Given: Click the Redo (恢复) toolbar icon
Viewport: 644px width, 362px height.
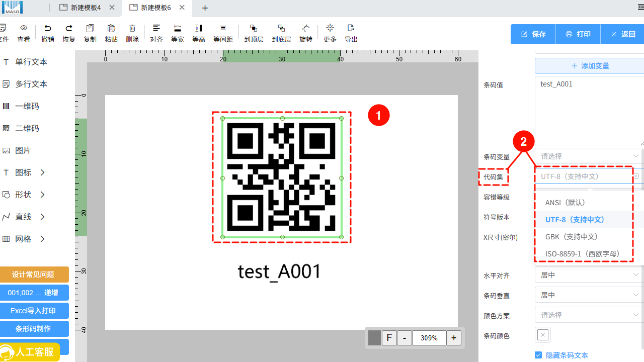Looking at the screenshot, I should [69, 28].
